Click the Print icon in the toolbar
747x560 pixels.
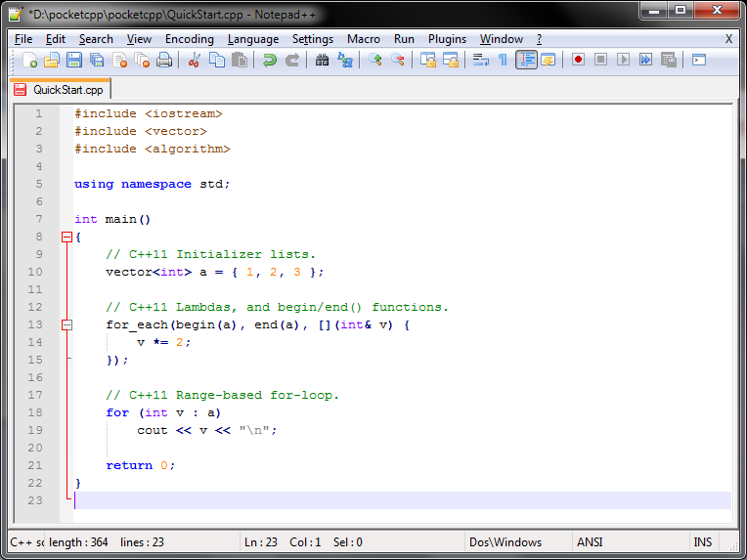tap(164, 60)
